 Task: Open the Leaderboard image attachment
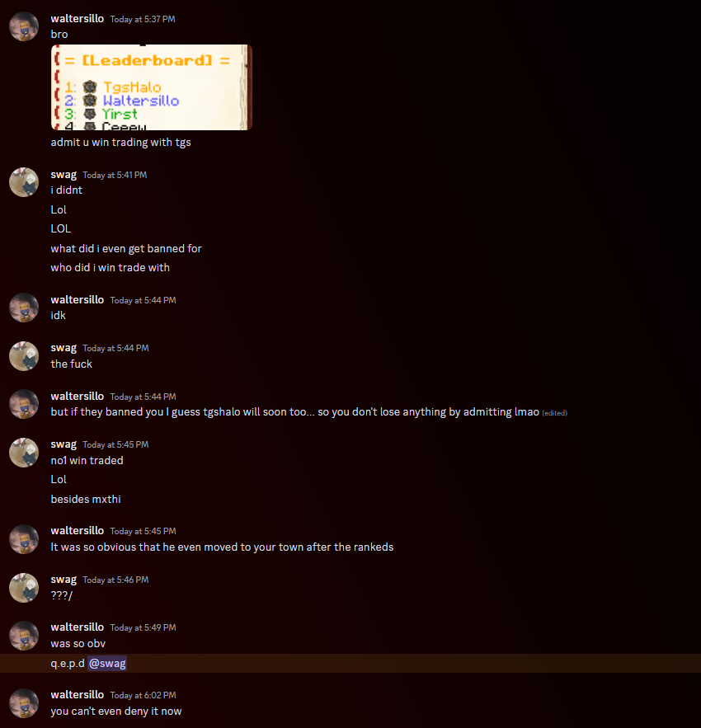[152, 87]
